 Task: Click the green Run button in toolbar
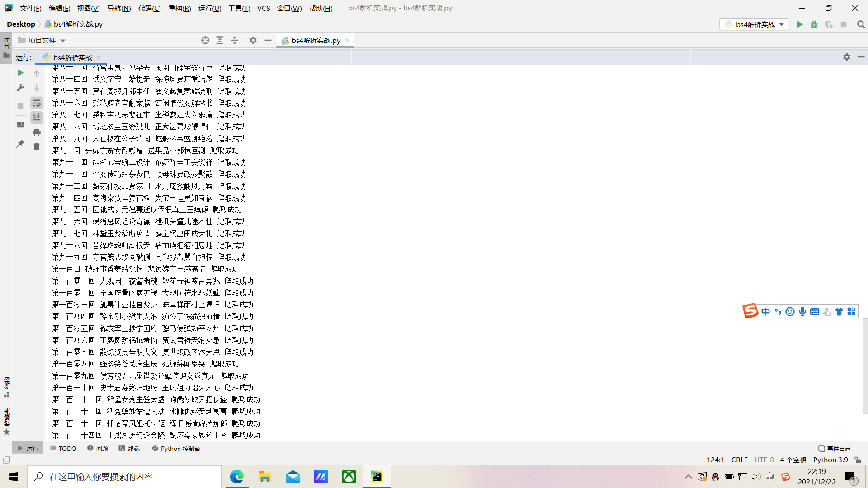point(800,24)
